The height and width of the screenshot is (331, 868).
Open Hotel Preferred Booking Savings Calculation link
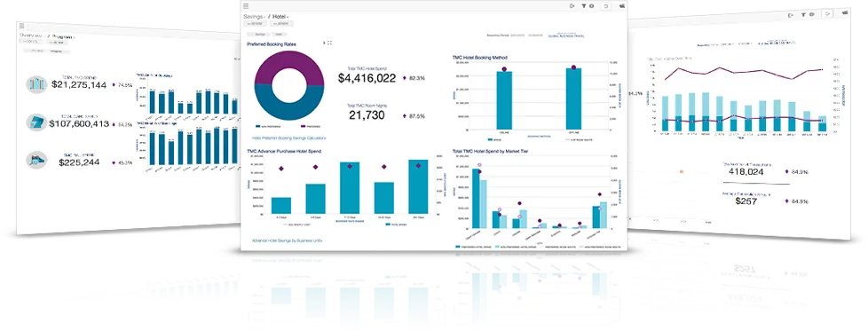tap(289, 138)
